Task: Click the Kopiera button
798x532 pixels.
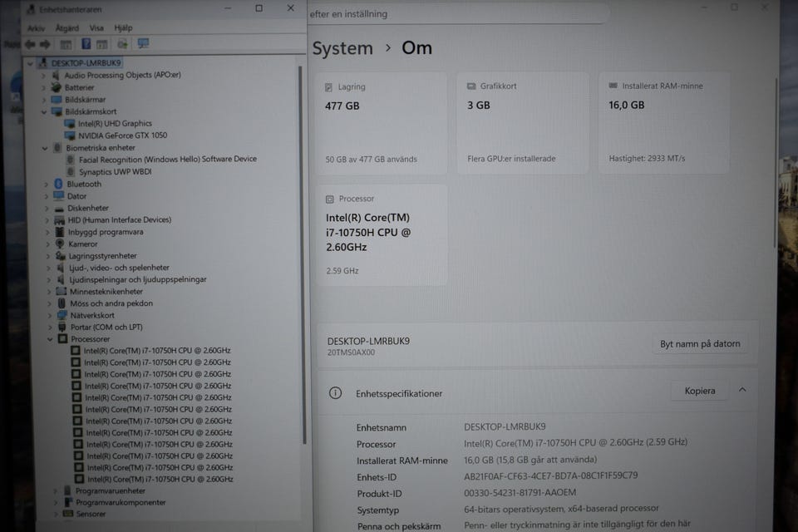Action: click(x=699, y=391)
